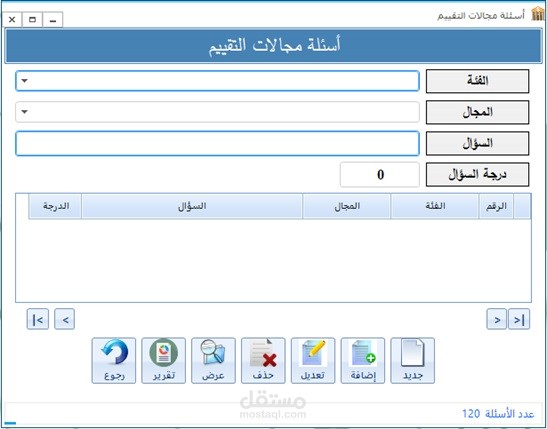Click the المجال grid column header
Screen dimensions: 547x429
[347, 206]
